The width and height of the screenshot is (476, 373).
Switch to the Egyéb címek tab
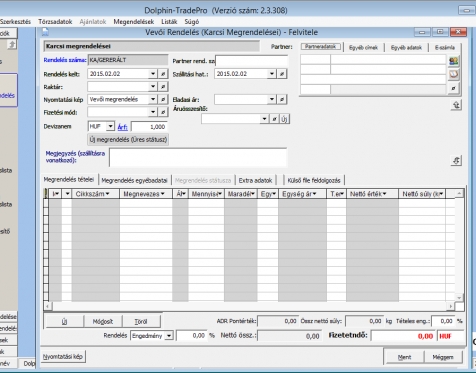click(x=363, y=47)
